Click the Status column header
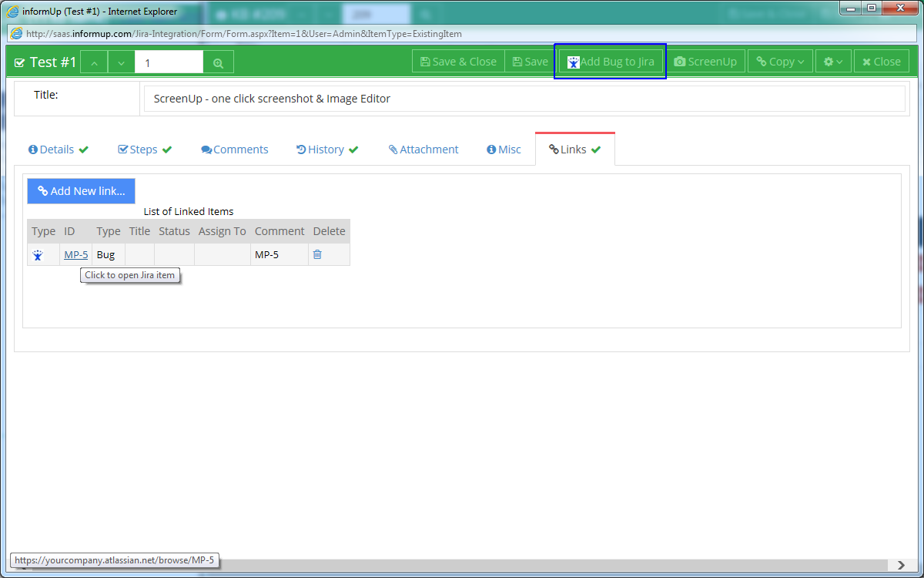 pos(174,231)
